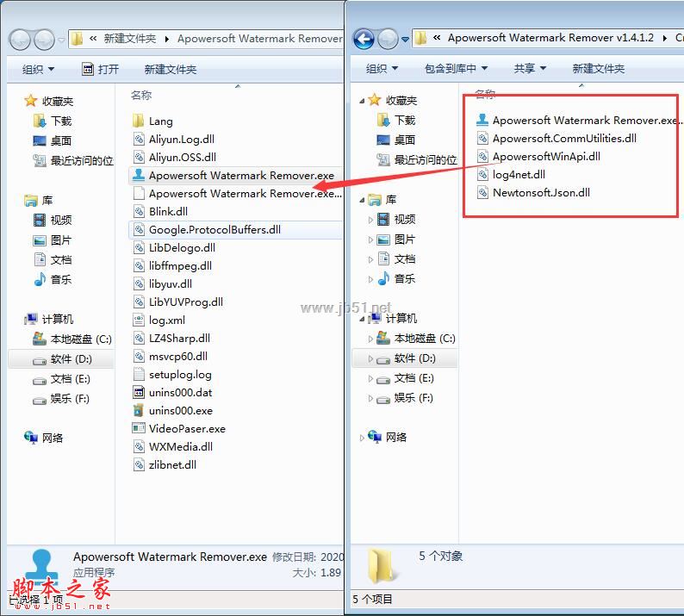The height and width of the screenshot is (616, 684).
Task: Click 新建文件夹 button in right window toolbar
Action: [598, 69]
